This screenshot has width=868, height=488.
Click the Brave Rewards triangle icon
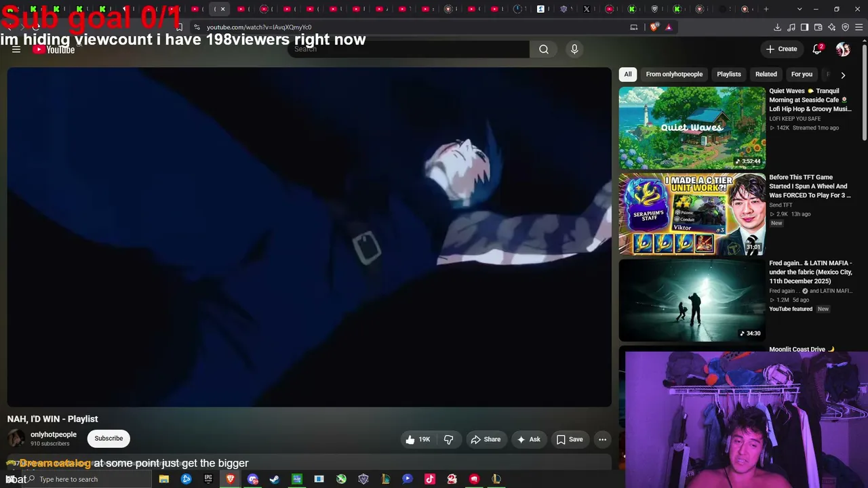[x=669, y=27]
